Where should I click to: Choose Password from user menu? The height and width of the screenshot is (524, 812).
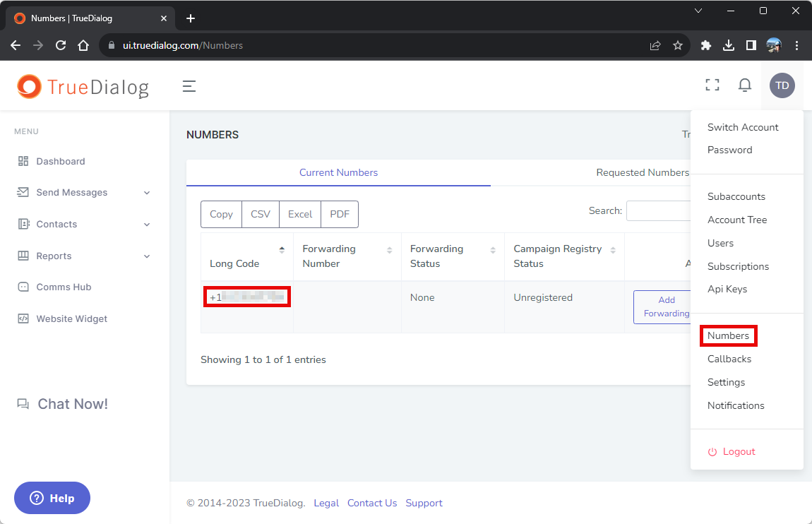[729, 150]
